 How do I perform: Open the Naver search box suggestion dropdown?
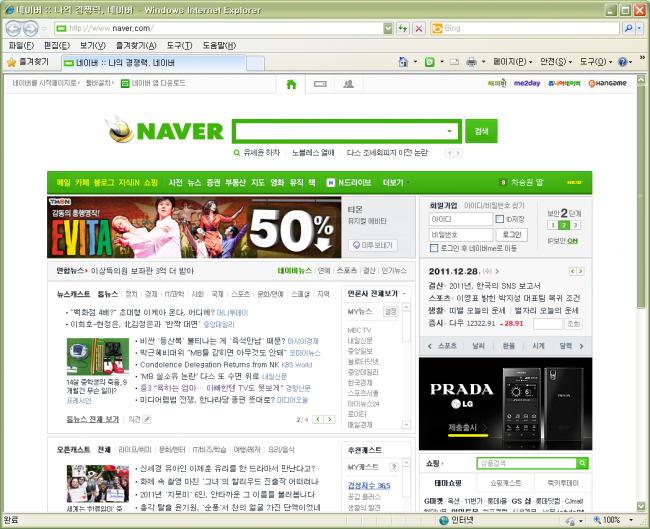(x=449, y=132)
